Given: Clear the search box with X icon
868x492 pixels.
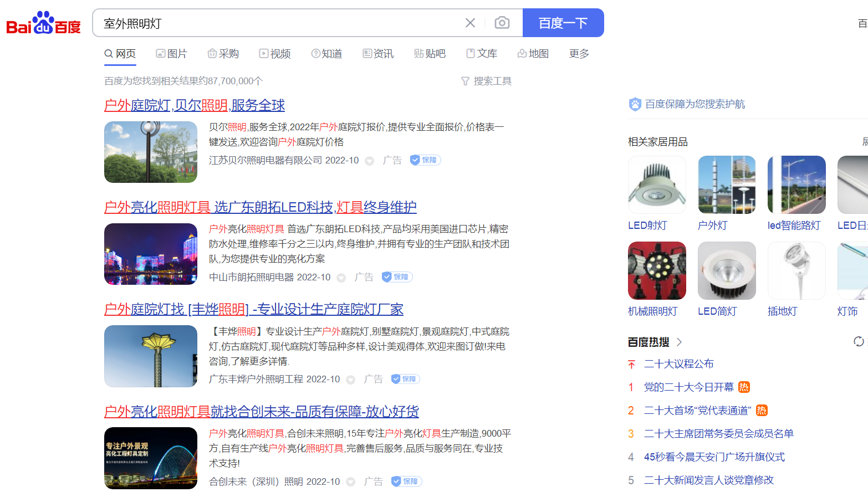Looking at the screenshot, I should pos(470,23).
